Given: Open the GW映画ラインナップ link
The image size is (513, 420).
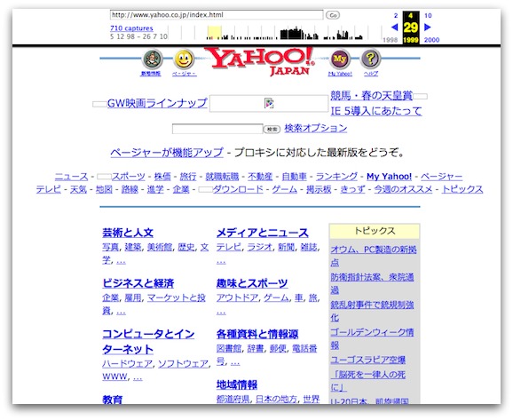Looking at the screenshot, I should click(157, 103).
